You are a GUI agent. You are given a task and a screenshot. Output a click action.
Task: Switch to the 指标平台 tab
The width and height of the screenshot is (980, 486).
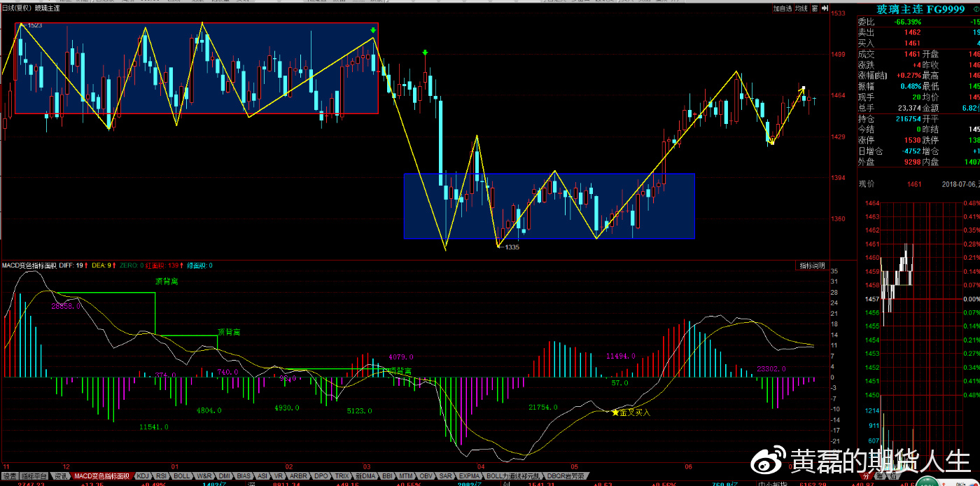34,475
